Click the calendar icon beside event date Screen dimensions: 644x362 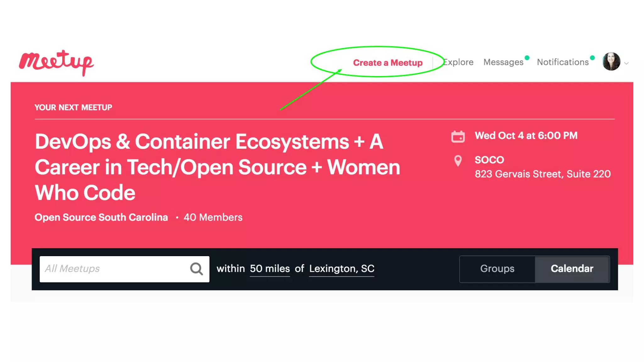click(x=458, y=136)
